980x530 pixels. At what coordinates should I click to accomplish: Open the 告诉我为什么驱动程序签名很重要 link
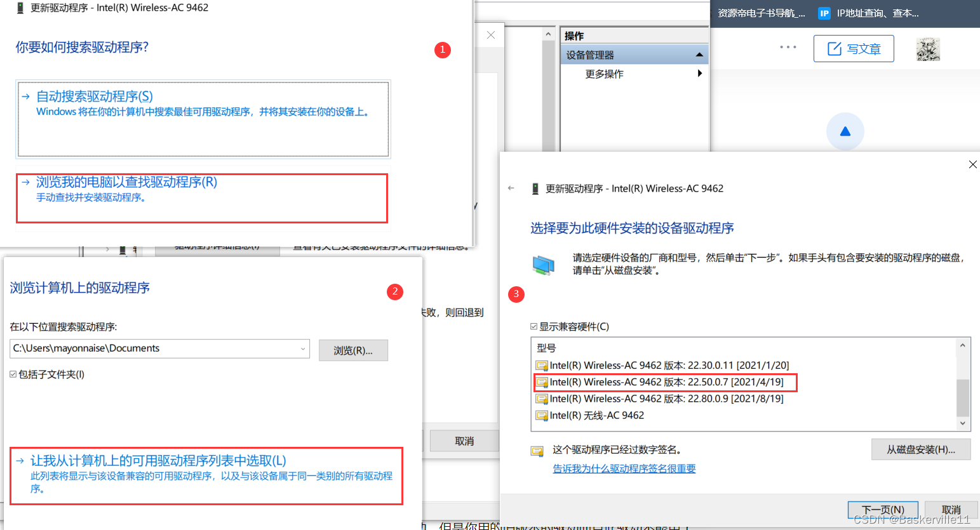click(624, 468)
